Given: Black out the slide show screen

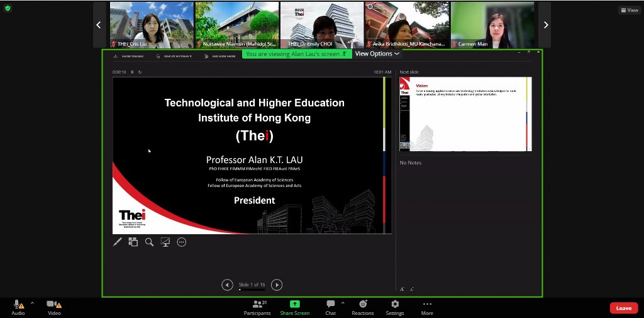Looking at the screenshot, I should coord(165,242).
